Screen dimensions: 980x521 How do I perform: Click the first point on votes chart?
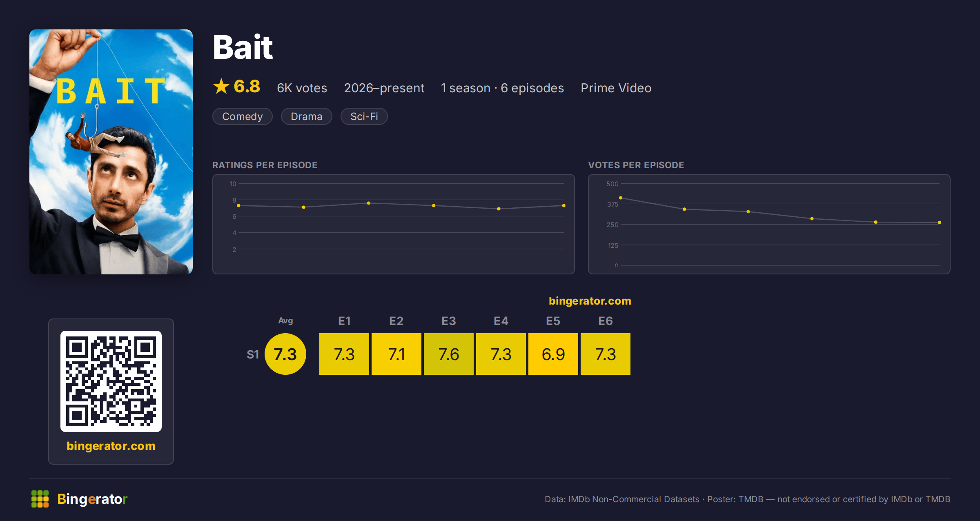(x=621, y=198)
